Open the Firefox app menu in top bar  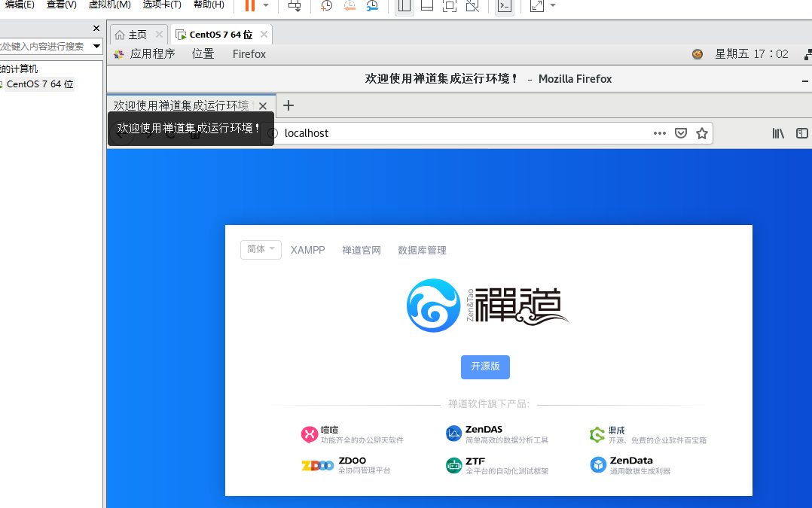[249, 53]
